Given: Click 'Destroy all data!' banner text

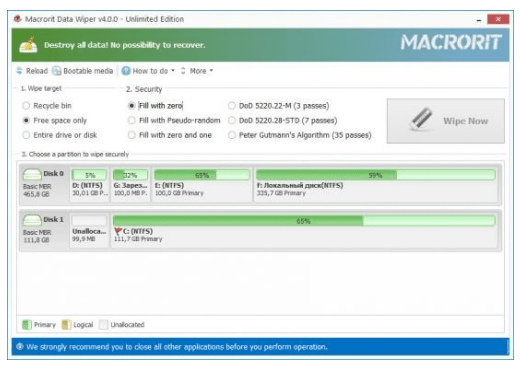Looking at the screenshot, I should point(125,45).
